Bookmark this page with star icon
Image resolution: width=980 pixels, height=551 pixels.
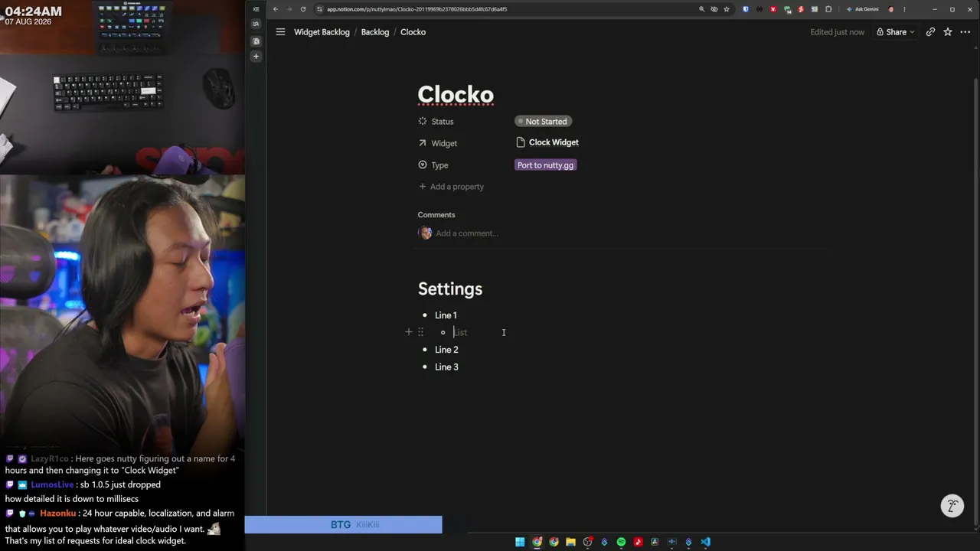pos(727,9)
